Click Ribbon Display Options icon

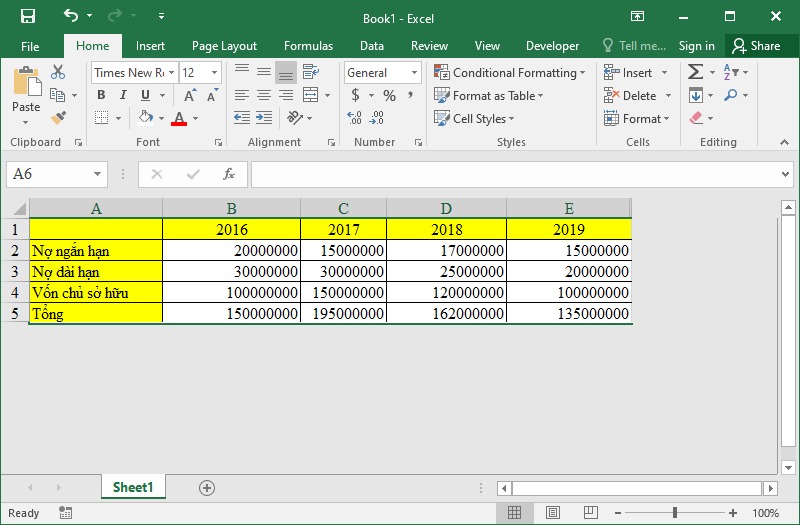pyautogui.click(x=637, y=16)
